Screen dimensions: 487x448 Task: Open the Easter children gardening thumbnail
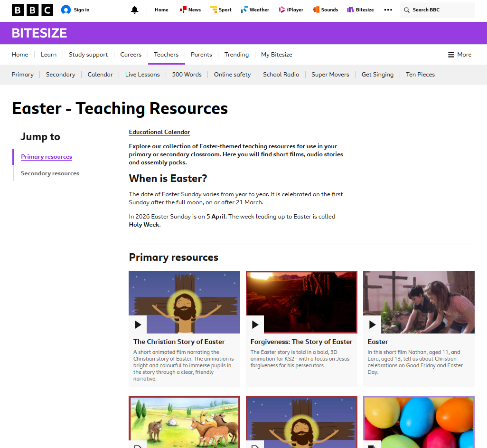[419, 302]
